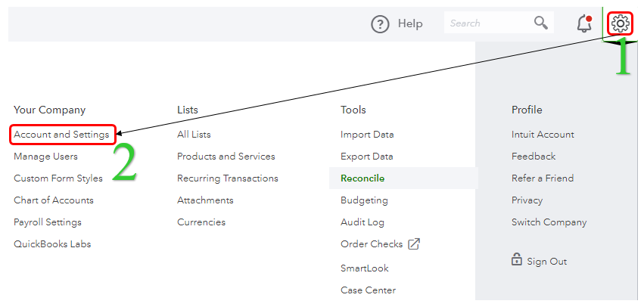This screenshot has height=307, width=644.
Task: Click the notifications bell icon
Action: coord(584,23)
